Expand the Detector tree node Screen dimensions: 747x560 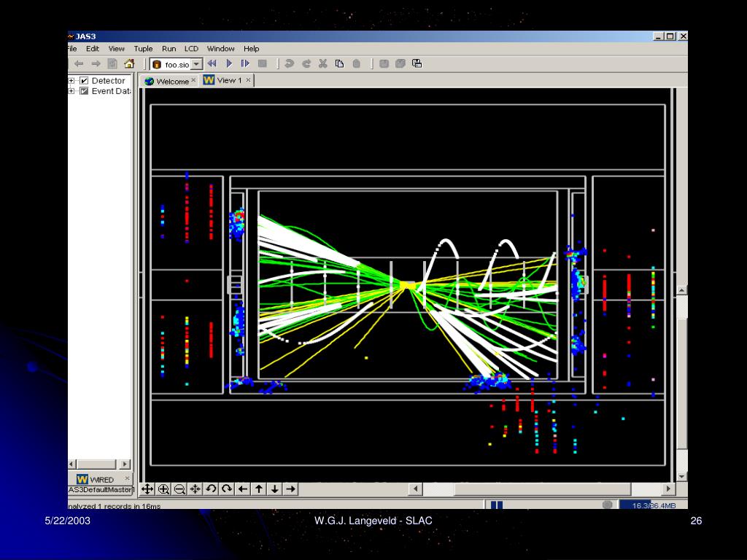(71, 80)
